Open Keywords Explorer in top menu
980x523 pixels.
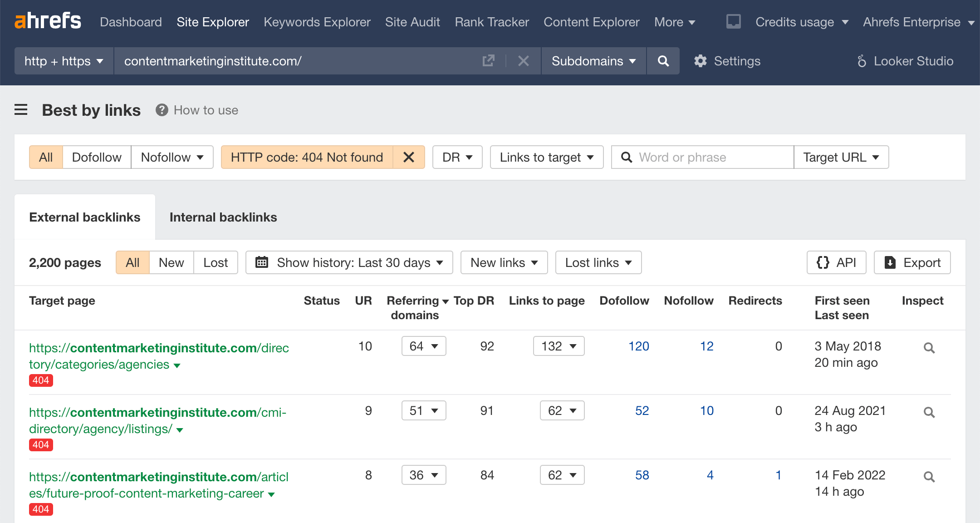pos(317,22)
